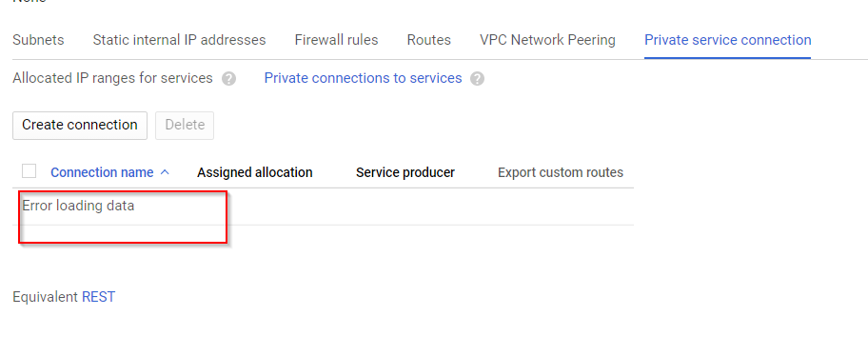
Task: Select the Routes tab
Action: [429, 40]
